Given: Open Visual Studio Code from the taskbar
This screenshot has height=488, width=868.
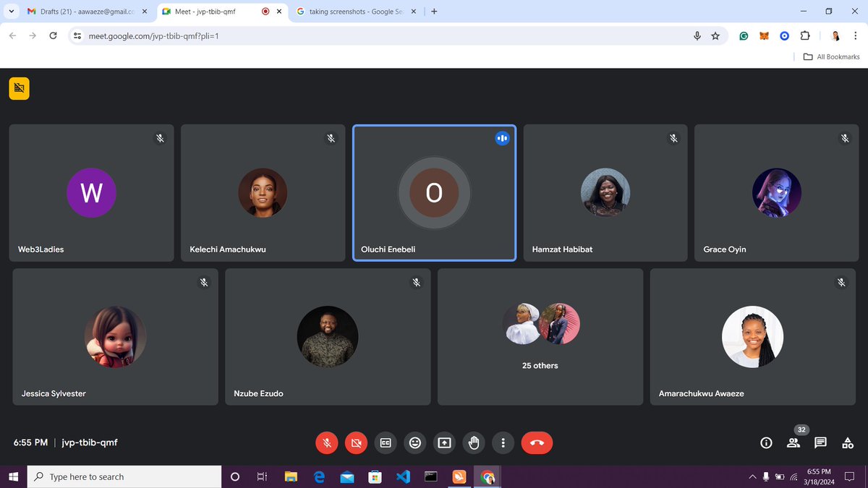Looking at the screenshot, I should tap(403, 476).
